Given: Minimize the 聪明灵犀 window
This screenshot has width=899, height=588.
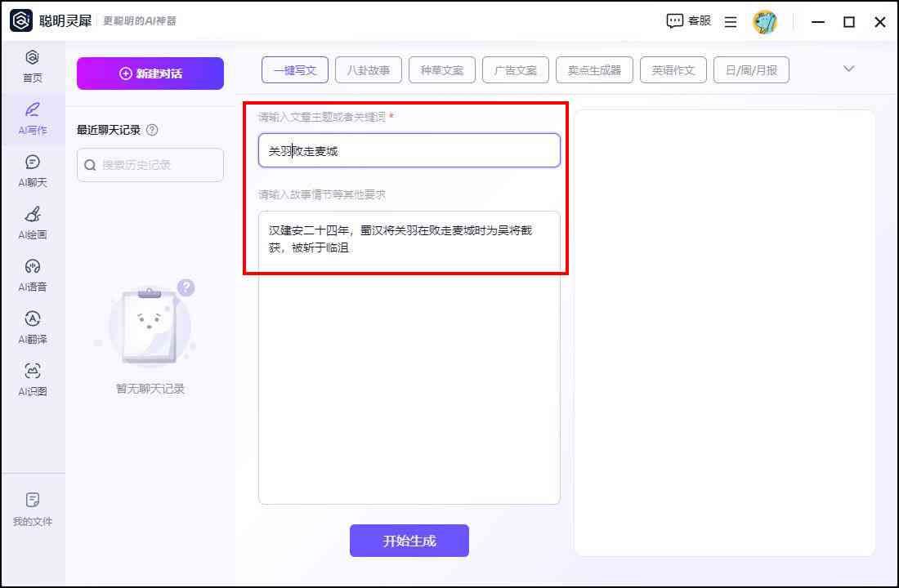Looking at the screenshot, I should (x=818, y=22).
